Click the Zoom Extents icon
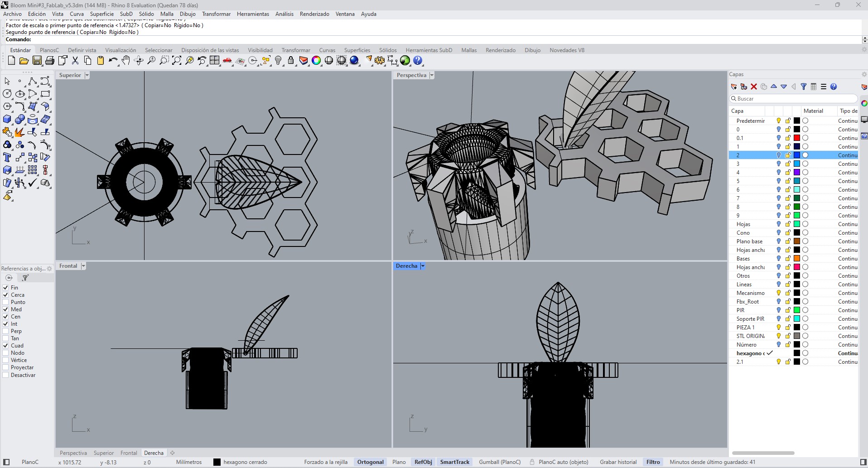This screenshot has height=468, width=868. [x=177, y=60]
